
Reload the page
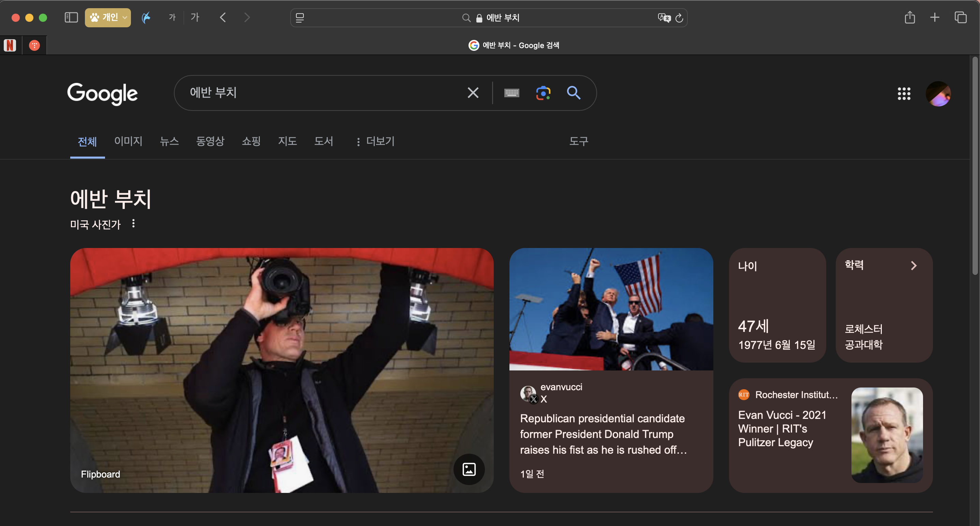pos(680,18)
